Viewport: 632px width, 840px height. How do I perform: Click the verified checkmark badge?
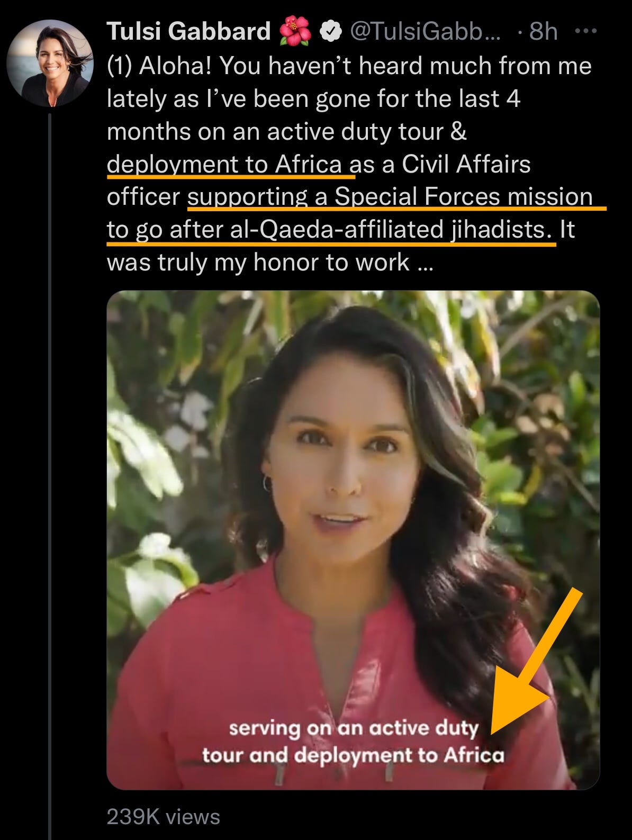tap(331, 32)
